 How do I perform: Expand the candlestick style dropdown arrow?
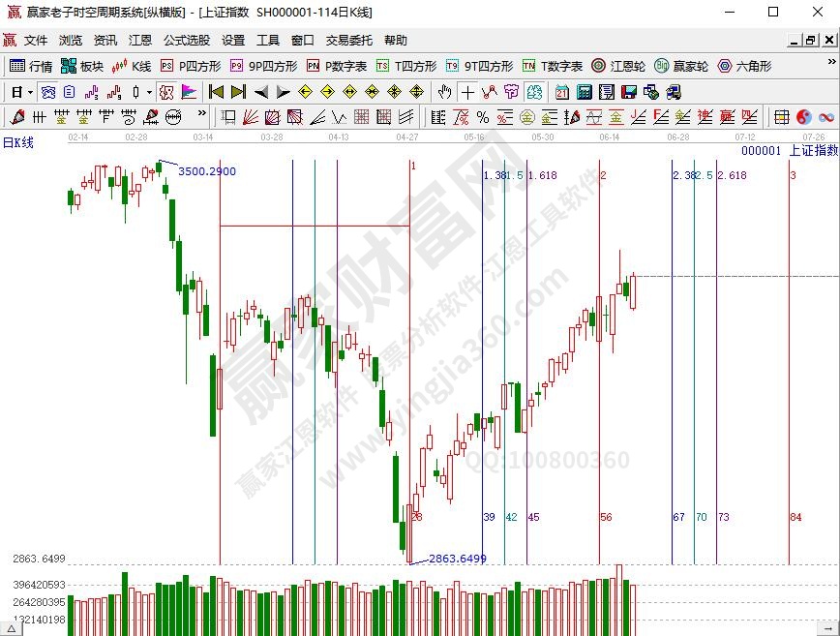[x=148, y=92]
